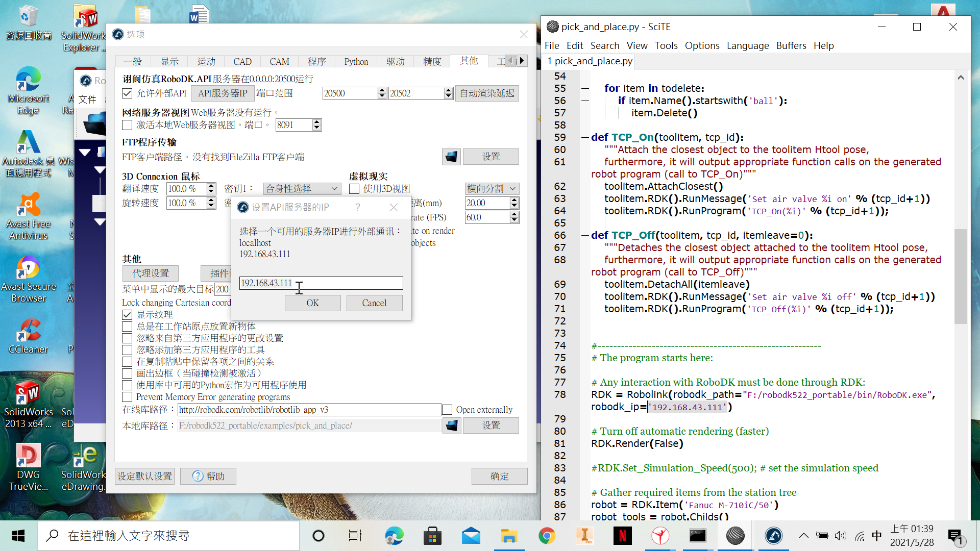The image size is (980, 551).
Task: Click the stepper arrows of the 20500 port field
Action: (382, 93)
